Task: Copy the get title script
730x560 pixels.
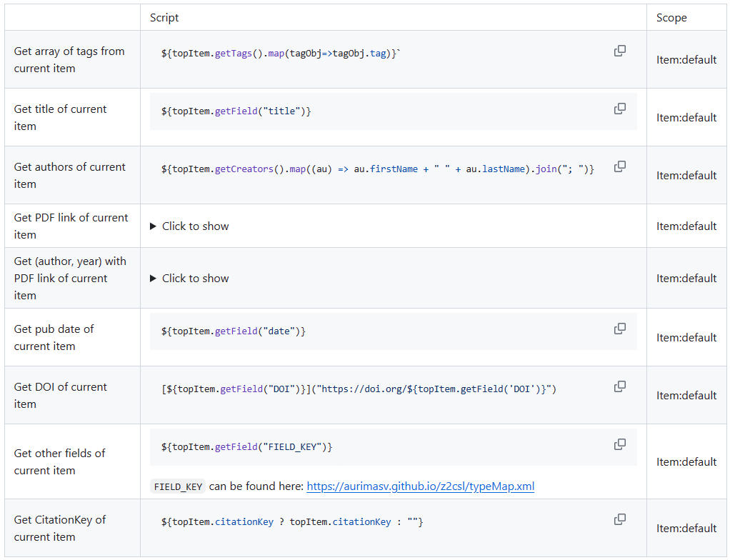Action: 619,109
